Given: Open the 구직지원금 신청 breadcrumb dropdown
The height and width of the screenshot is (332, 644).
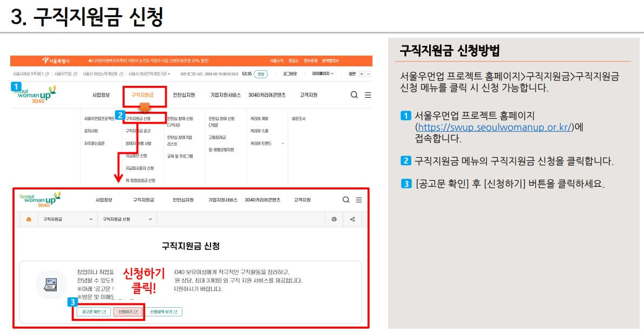Looking at the screenshot, I should (x=127, y=219).
